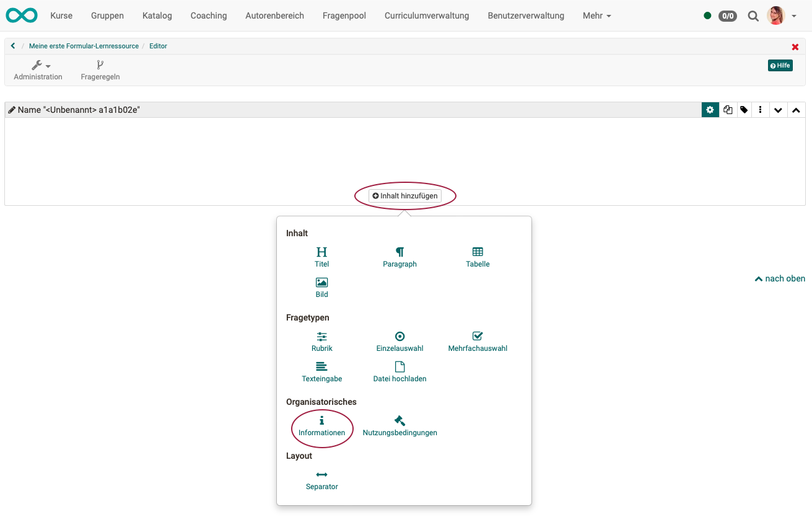Expand the Mehr navigation menu
Screen dimensions: 812x522
pos(596,15)
